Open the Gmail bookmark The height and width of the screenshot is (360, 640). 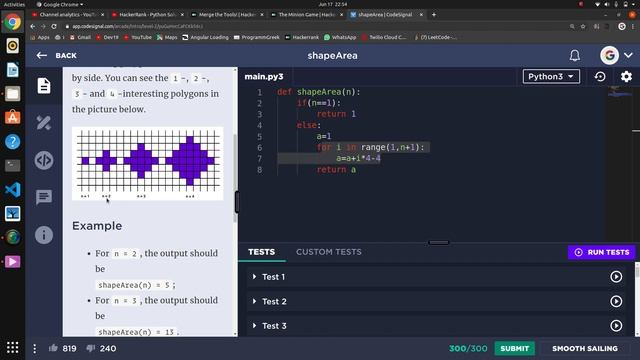coord(80,37)
